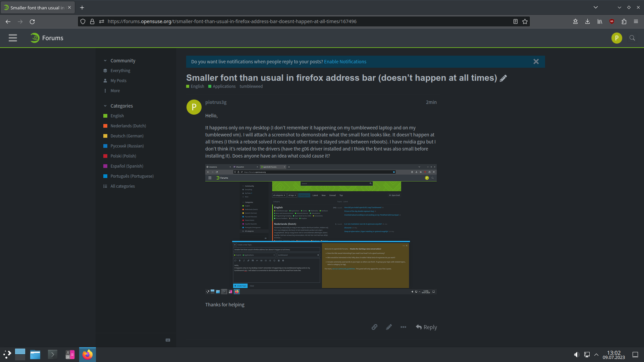Open the attached screenshot thumbnail

tap(321, 229)
